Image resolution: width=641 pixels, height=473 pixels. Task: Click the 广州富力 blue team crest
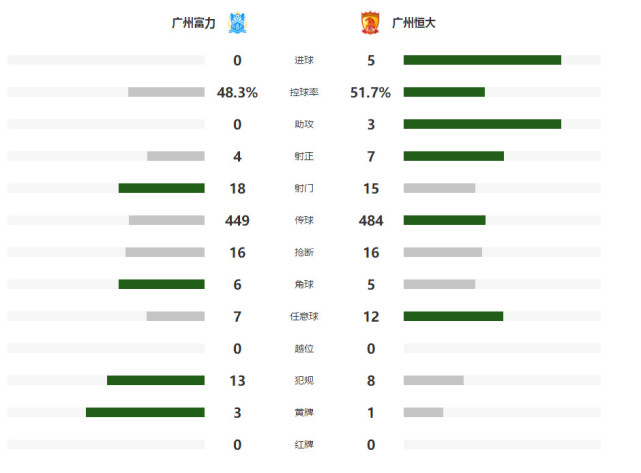tap(237, 23)
